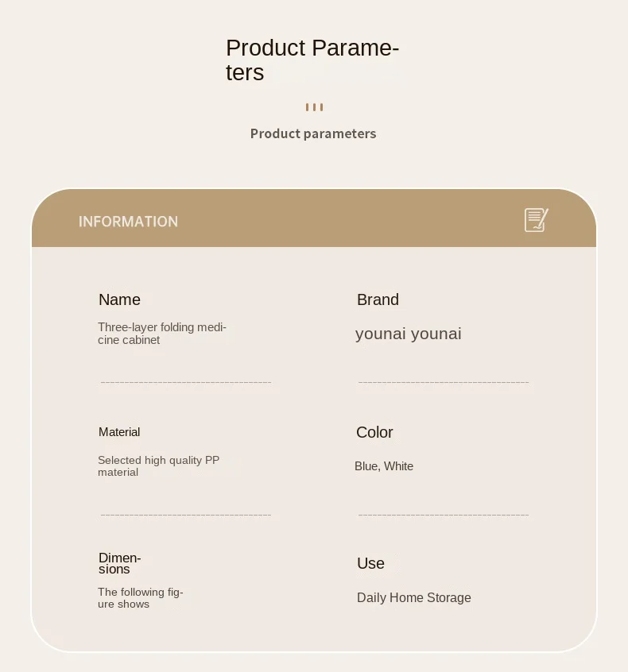Click the notepad pencil icon in header

pyautogui.click(x=536, y=220)
